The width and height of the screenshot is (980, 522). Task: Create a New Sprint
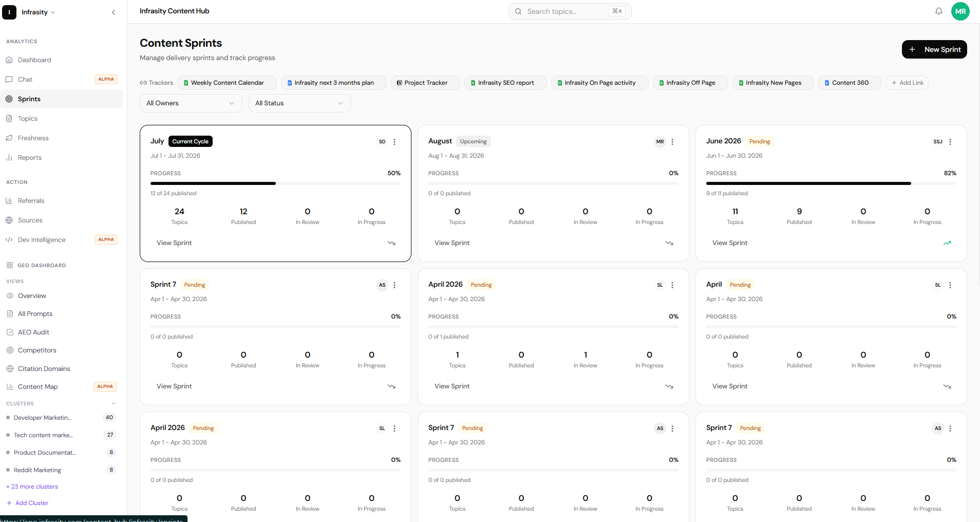pos(934,49)
